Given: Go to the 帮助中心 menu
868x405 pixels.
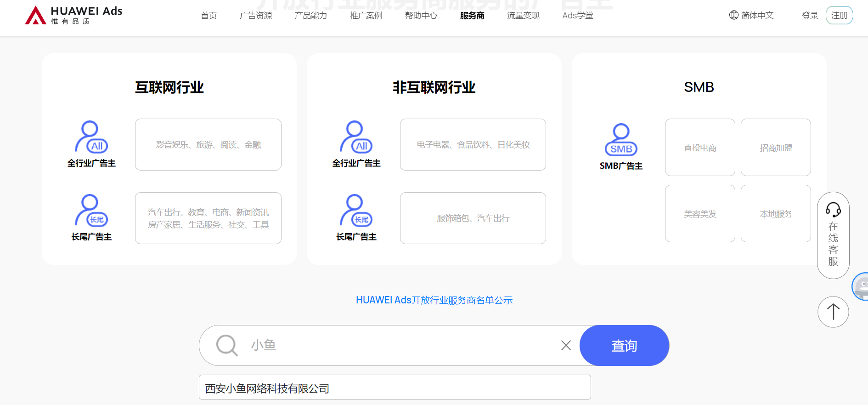Looking at the screenshot, I should [421, 16].
